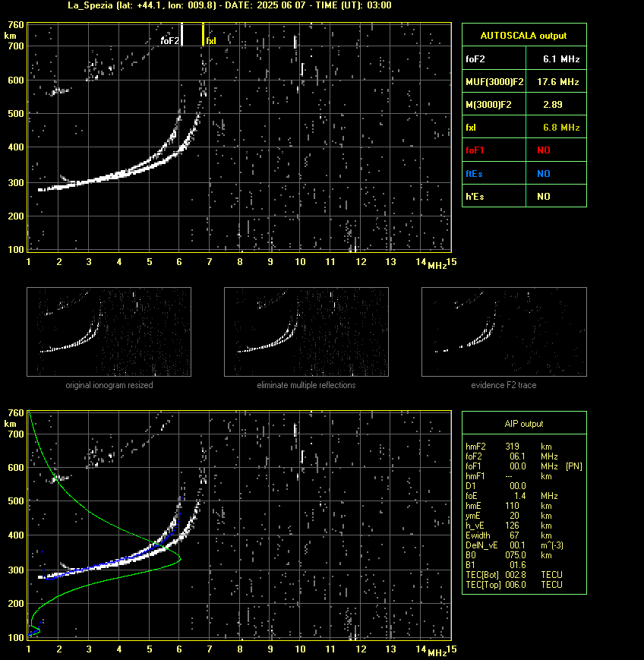Screen dimensions: 644x660
Task: Select the M(3000)F2 2.89 value
Action: pyautogui.click(x=553, y=104)
